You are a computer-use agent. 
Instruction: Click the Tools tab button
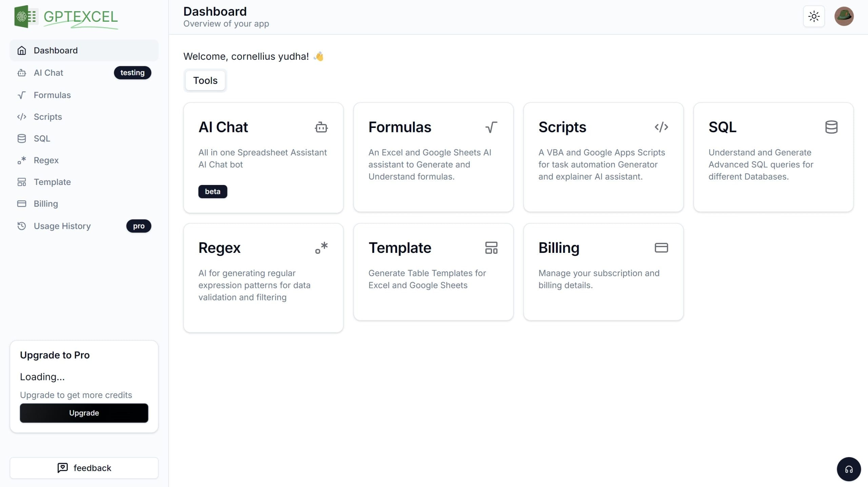(205, 80)
